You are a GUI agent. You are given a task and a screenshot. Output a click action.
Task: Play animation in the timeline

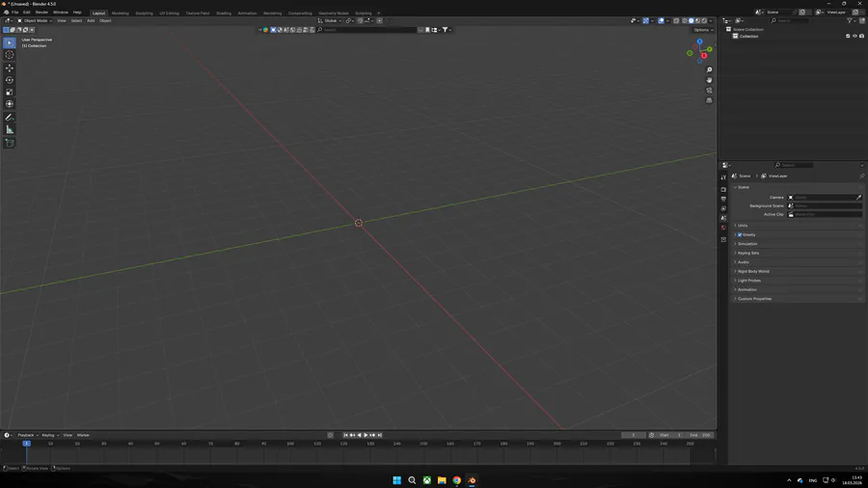tap(366, 435)
